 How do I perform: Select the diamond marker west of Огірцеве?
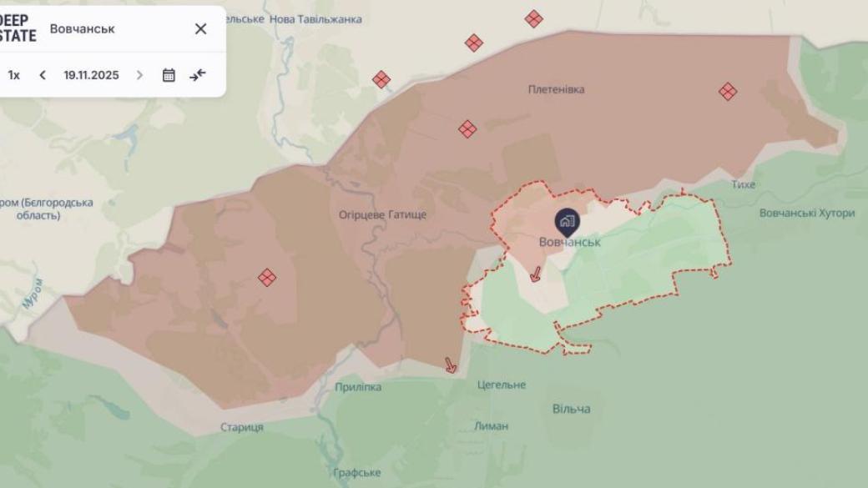(x=267, y=277)
